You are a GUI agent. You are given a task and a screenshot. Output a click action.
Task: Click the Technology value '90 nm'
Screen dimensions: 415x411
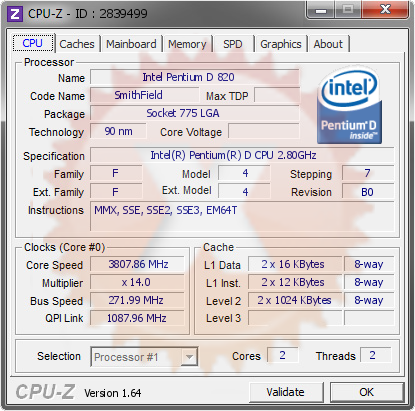(118, 131)
